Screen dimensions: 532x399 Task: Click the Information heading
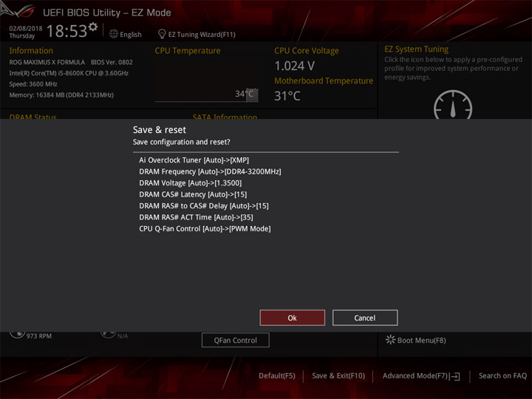coord(31,50)
